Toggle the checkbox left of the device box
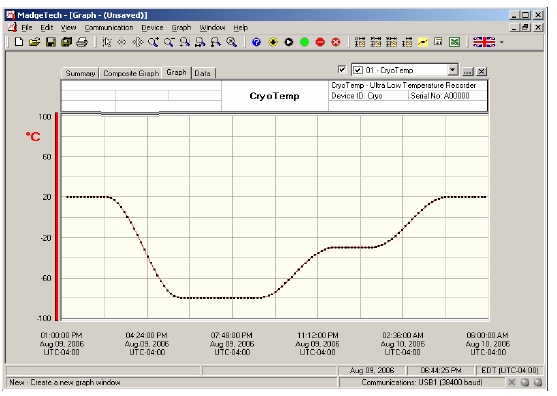 [342, 69]
